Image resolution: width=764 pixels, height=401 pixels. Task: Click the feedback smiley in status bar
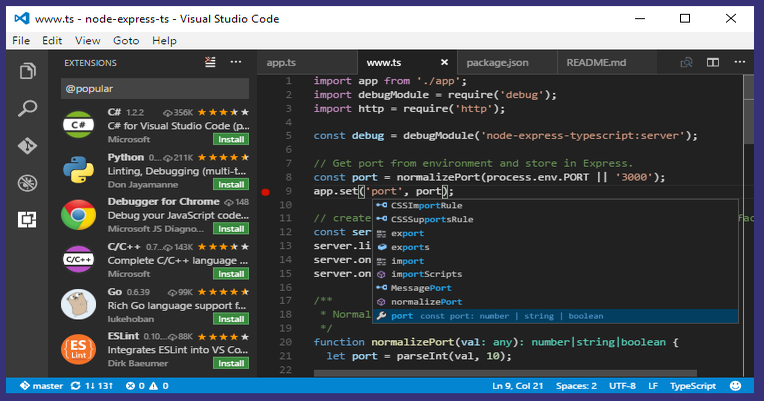tap(735, 385)
